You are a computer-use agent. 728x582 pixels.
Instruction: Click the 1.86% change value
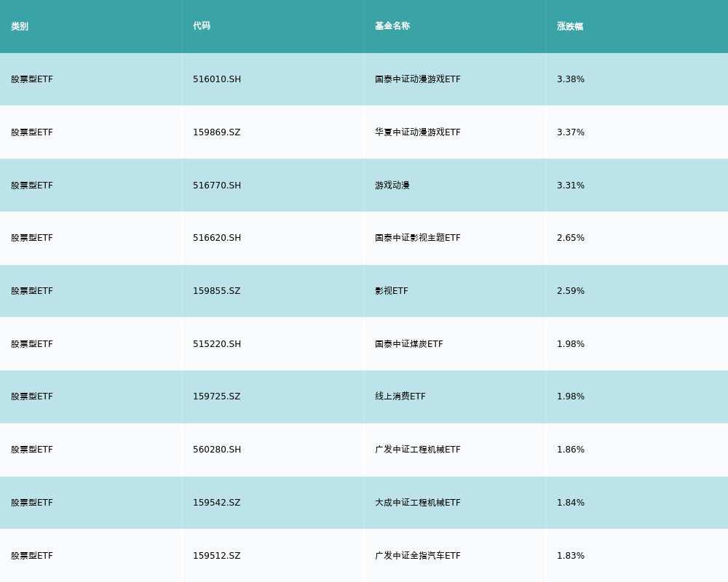pyautogui.click(x=571, y=450)
